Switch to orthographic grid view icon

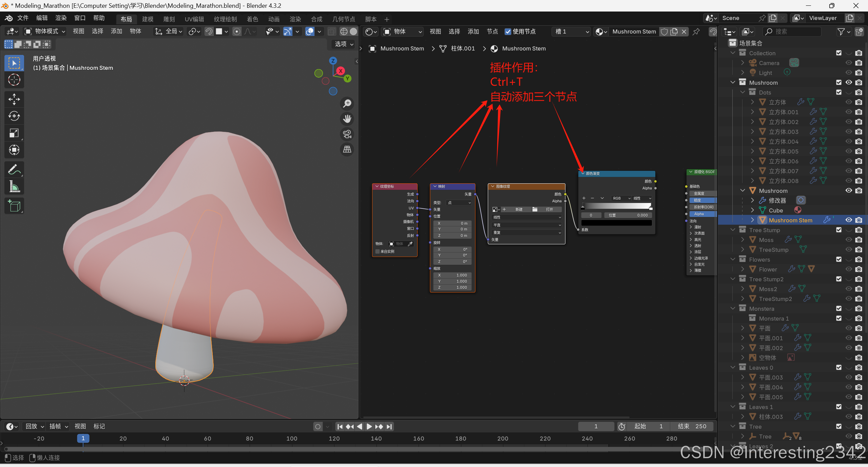point(347,149)
